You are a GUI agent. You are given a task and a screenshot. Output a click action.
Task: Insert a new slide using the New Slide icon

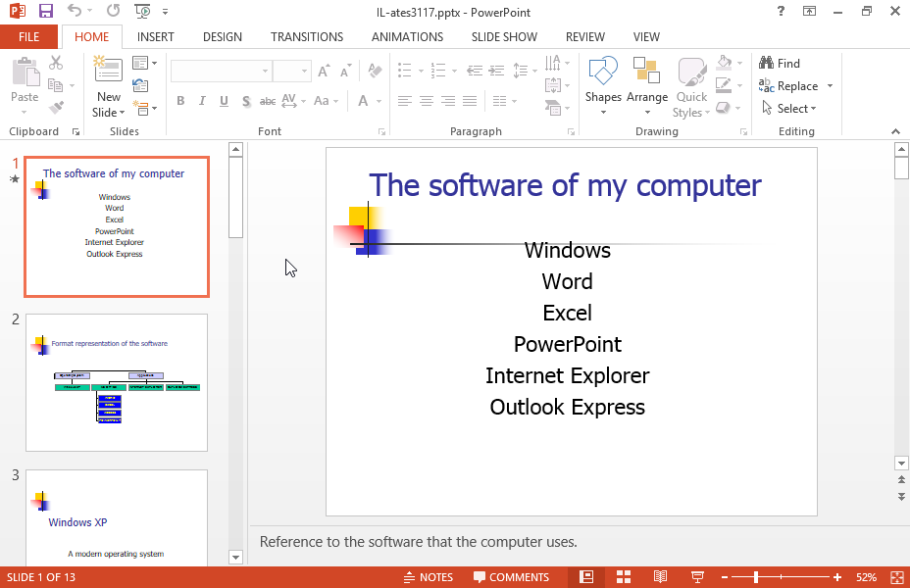[x=108, y=71]
